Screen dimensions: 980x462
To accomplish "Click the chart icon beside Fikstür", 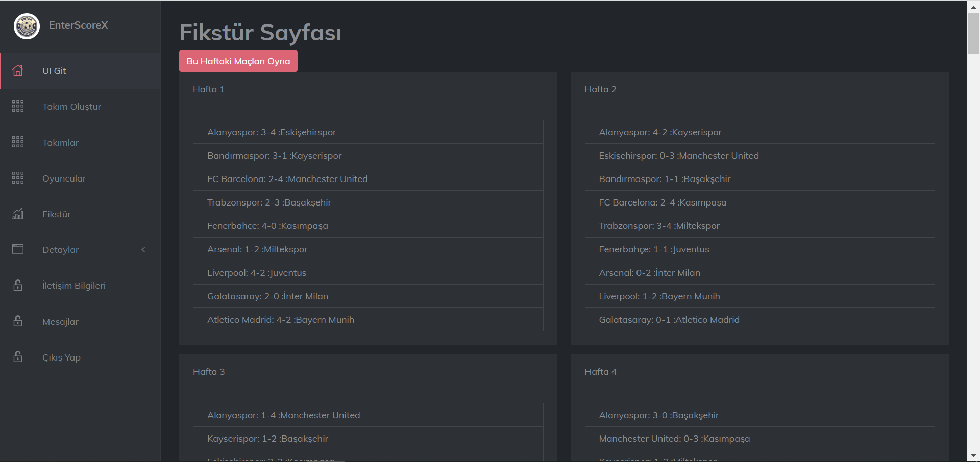I will click(18, 214).
